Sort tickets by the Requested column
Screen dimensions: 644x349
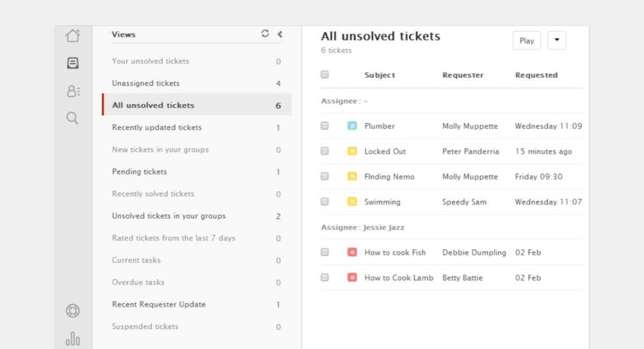(x=536, y=75)
